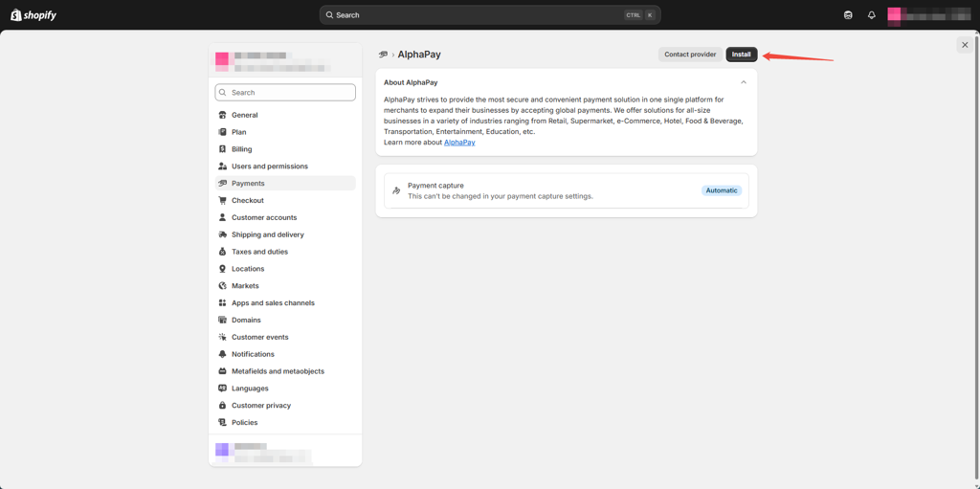The width and height of the screenshot is (980, 489).
Task: Close the settings panel with X
Action: 965,45
